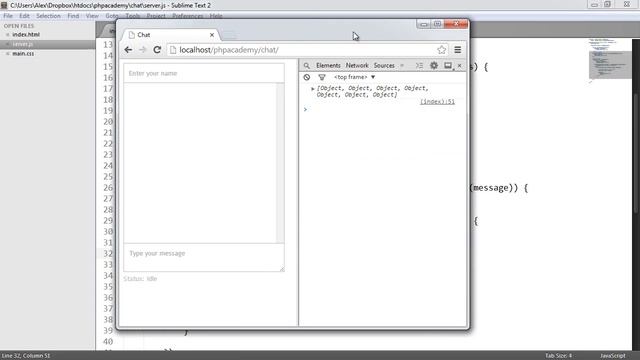The width and height of the screenshot is (640, 360).
Task: Open the Sublime View menu
Action: coord(92,16)
